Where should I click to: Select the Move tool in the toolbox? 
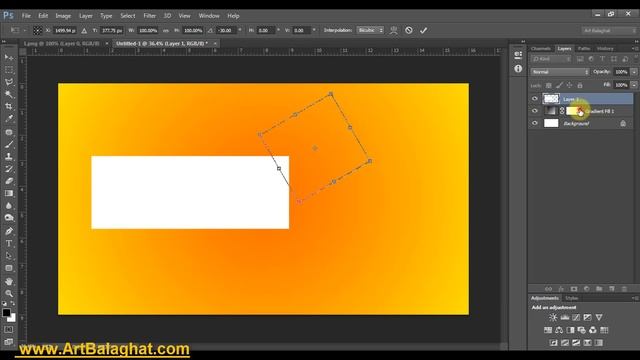[x=9, y=58]
